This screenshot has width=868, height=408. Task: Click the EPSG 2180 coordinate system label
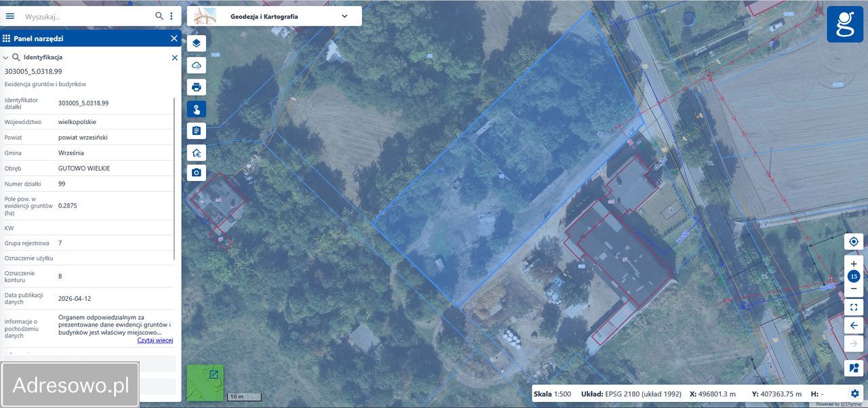point(631,394)
